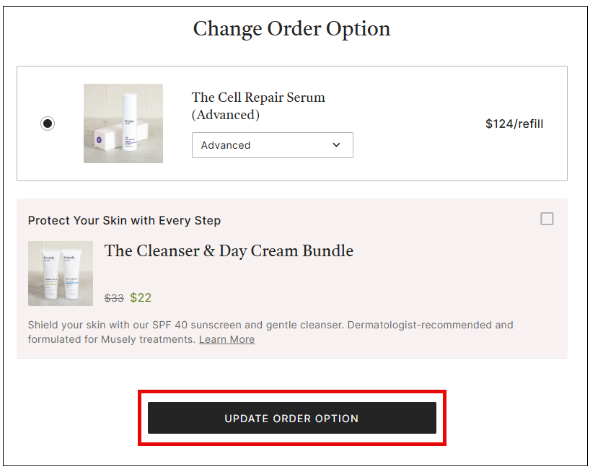590x472 pixels.
Task: Click Protect Your Skin with Every Step heading
Action: pos(124,221)
